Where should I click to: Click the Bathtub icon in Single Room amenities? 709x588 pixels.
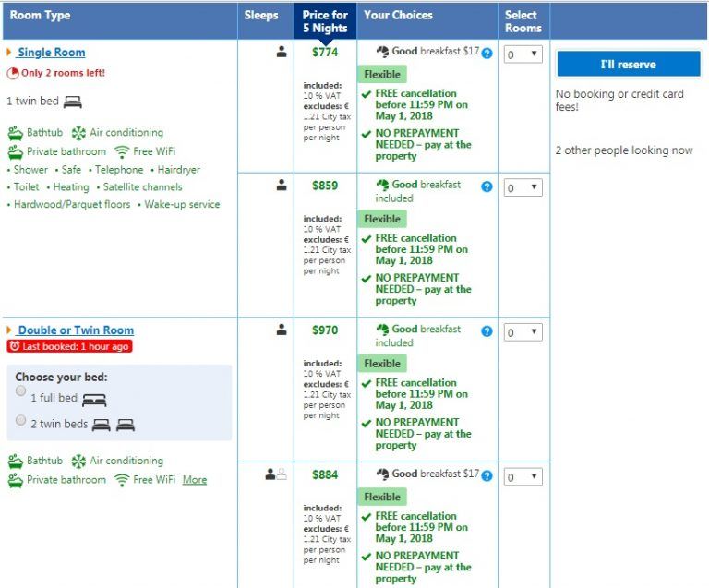tap(16, 133)
